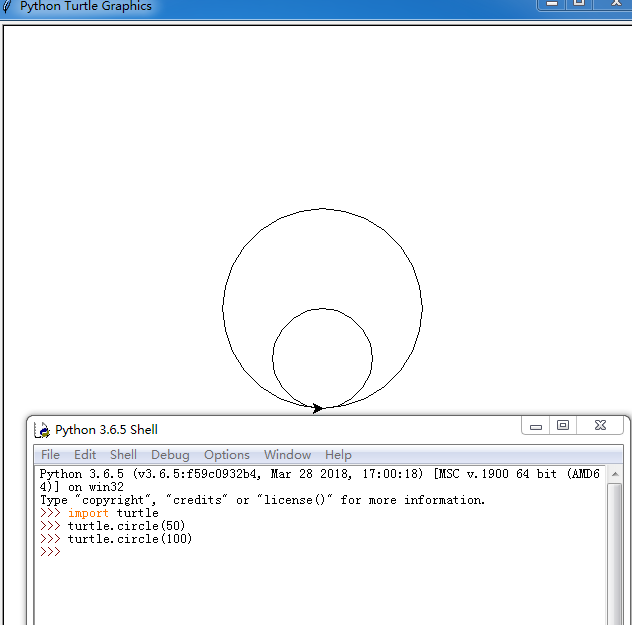Open the Edit menu
Screen dimensions: 632x625
[85, 455]
